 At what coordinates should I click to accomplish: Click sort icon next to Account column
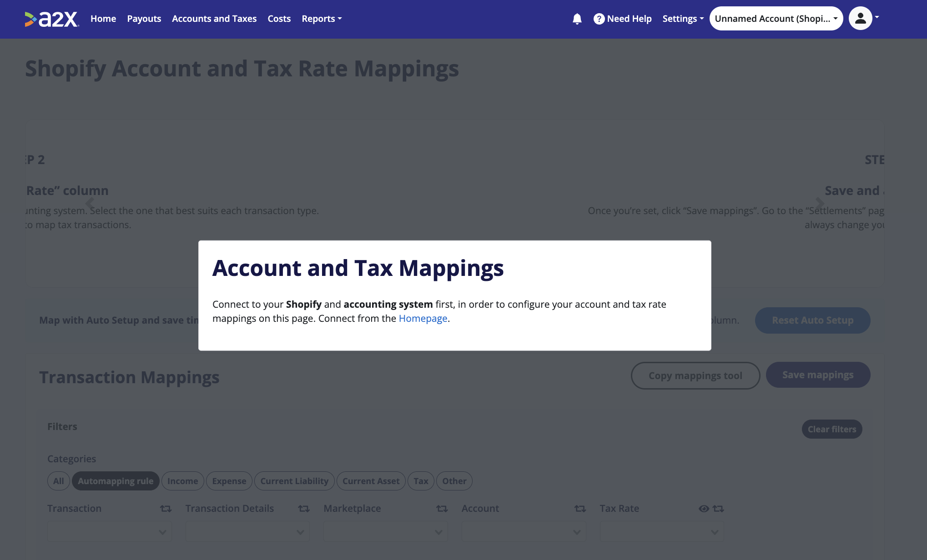point(580,509)
